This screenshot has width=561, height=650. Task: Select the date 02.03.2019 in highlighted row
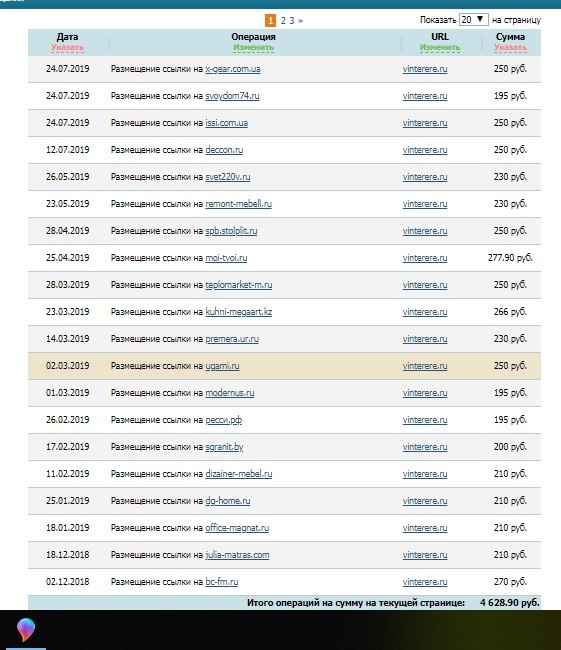pos(68,366)
